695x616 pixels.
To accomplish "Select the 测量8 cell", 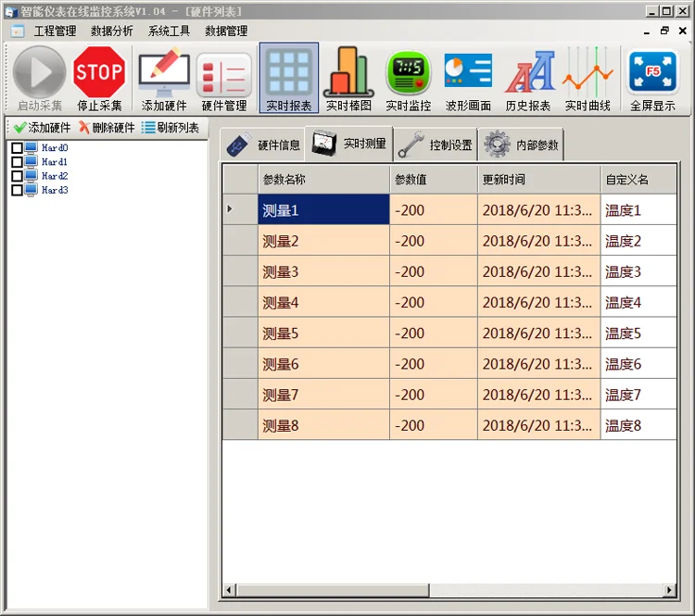I will coord(324,425).
